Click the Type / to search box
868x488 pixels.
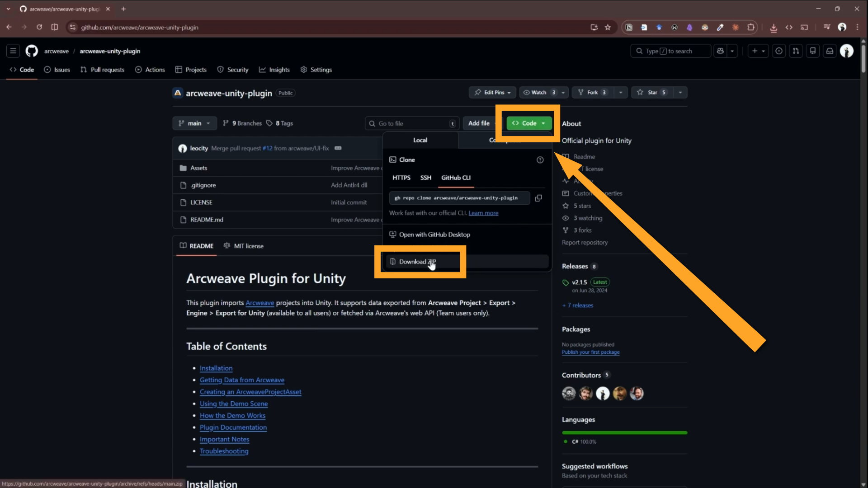click(x=670, y=51)
